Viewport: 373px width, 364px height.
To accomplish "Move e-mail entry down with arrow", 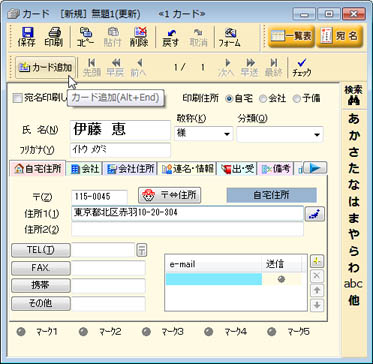I will tap(317, 305).
